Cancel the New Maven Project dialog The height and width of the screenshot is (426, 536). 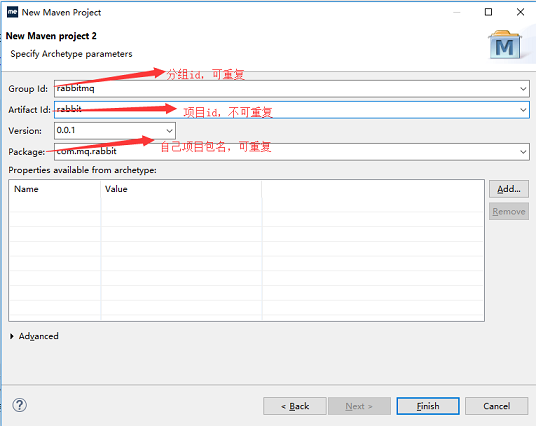(x=496, y=406)
